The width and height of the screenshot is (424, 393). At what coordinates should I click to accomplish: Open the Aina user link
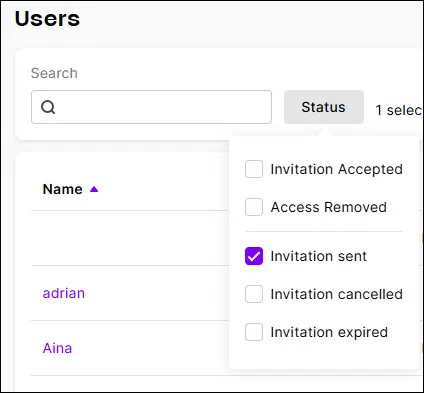pos(57,348)
